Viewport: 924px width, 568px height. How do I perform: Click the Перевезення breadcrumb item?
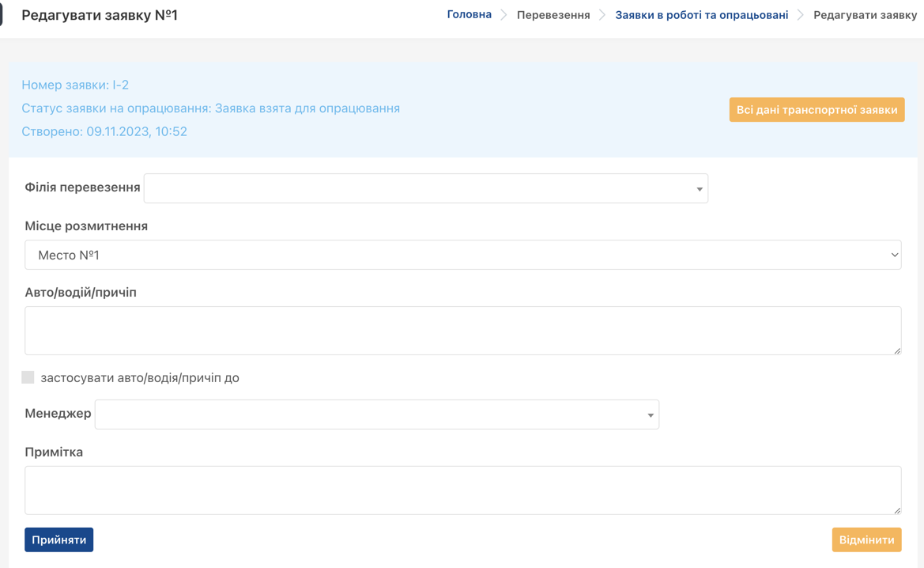[553, 15]
